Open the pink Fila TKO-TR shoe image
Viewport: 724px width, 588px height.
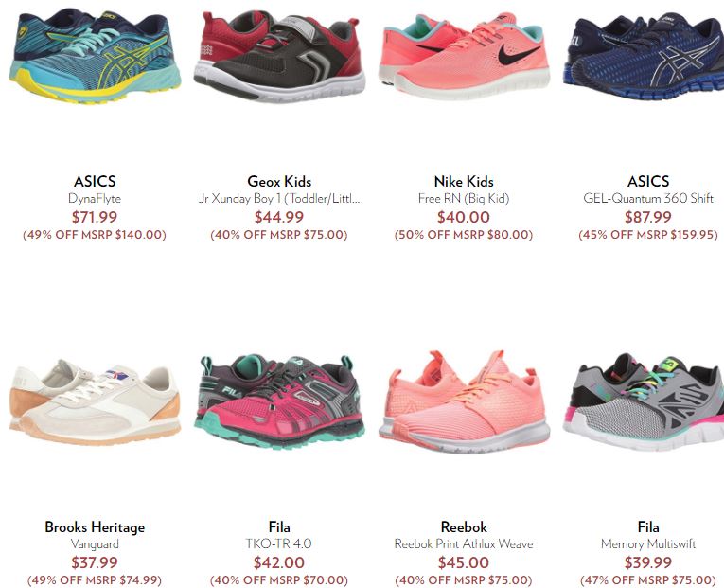tap(279, 401)
